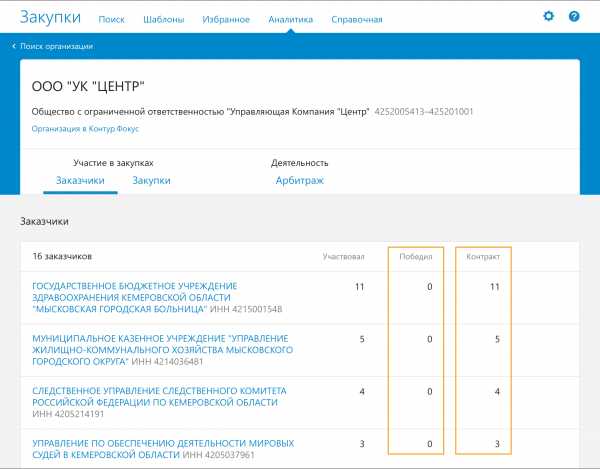Select the Аналитика navigation item

[291, 19]
